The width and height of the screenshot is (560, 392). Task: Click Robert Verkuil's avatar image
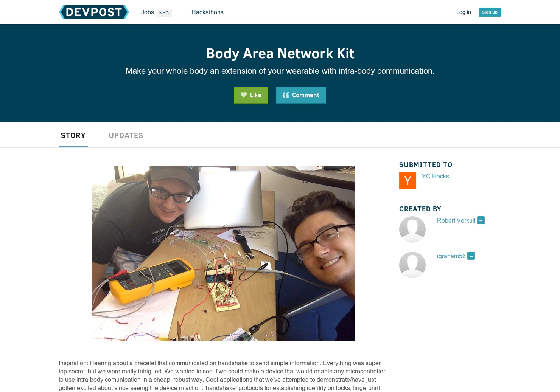coord(412,229)
